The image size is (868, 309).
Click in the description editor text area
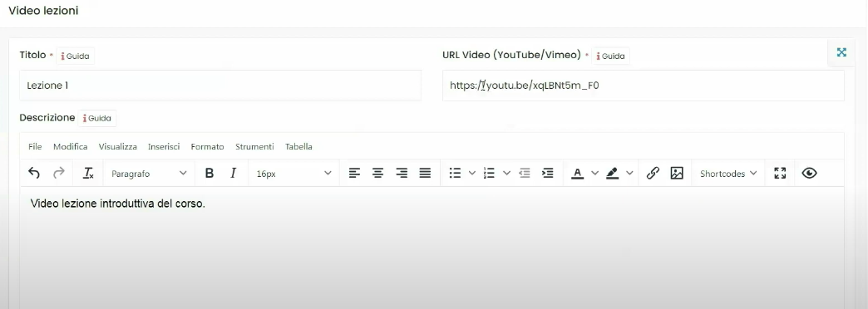(x=432, y=248)
